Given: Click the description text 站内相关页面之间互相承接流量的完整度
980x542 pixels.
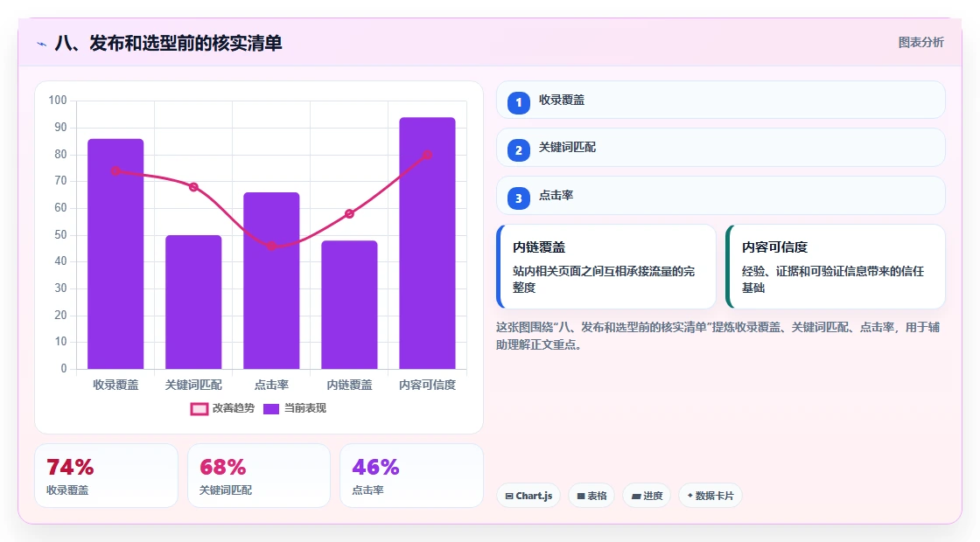Looking at the screenshot, I should coord(604,279).
